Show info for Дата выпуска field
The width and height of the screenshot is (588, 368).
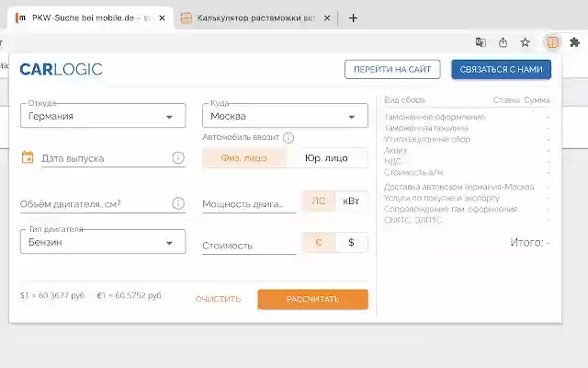178,157
